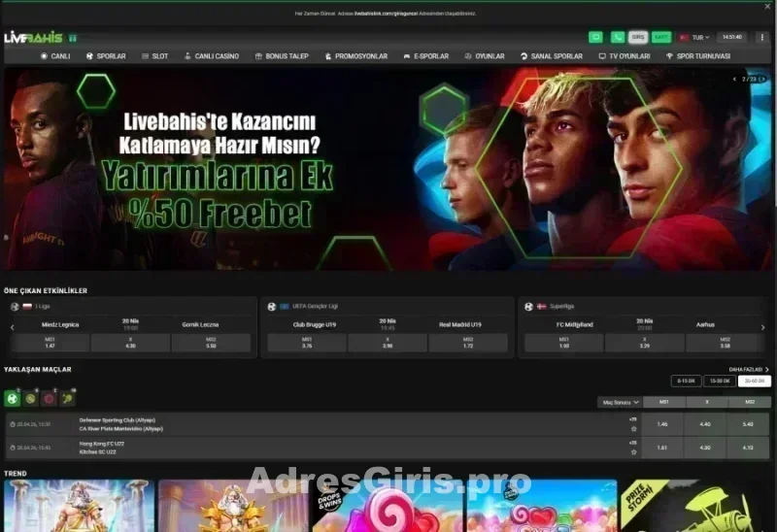The width and height of the screenshot is (777, 532).
Task: Open the TUR language dropdown
Action: 700,38
